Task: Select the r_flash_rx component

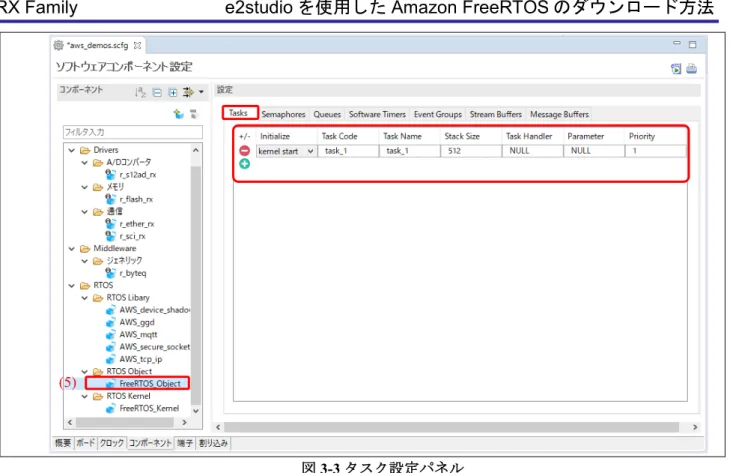Action: (135, 199)
